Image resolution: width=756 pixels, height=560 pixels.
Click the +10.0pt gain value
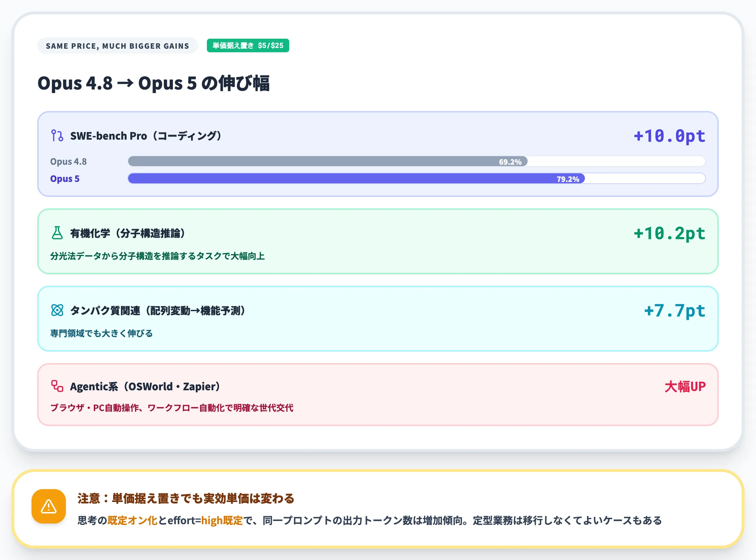click(669, 136)
